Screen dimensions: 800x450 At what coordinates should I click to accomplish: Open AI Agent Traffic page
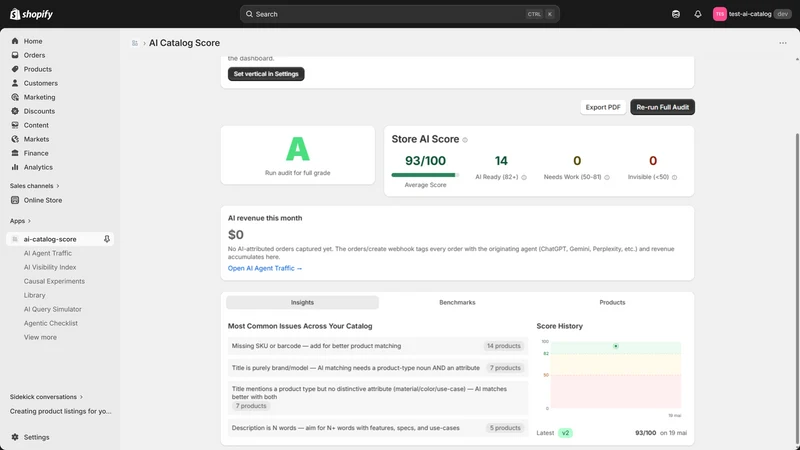tap(47, 253)
